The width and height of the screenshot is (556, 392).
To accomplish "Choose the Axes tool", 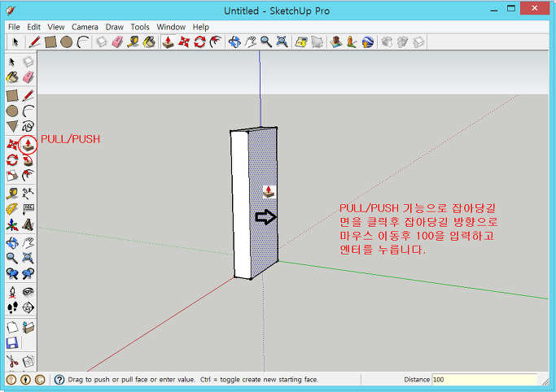I will click(x=12, y=224).
